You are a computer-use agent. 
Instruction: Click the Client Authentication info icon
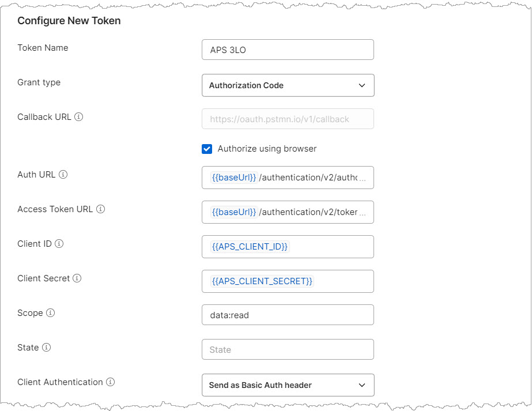pyautogui.click(x=110, y=382)
